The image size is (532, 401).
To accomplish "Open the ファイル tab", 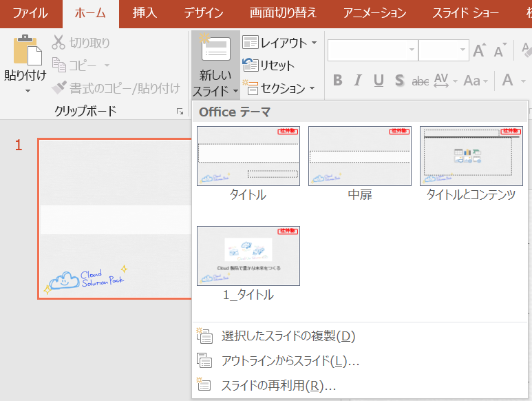I will tap(30, 13).
